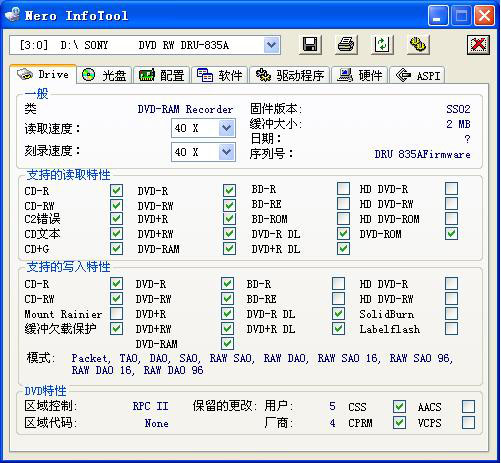Viewport: 501px width, 463px height.
Task: Expand the write speed 40 X dropdown
Action: coord(227,152)
